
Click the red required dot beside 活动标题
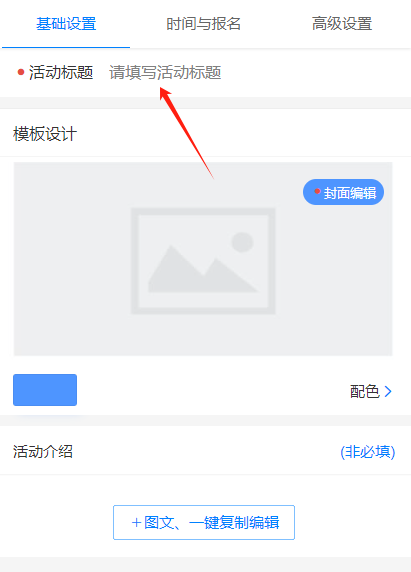click(21, 72)
